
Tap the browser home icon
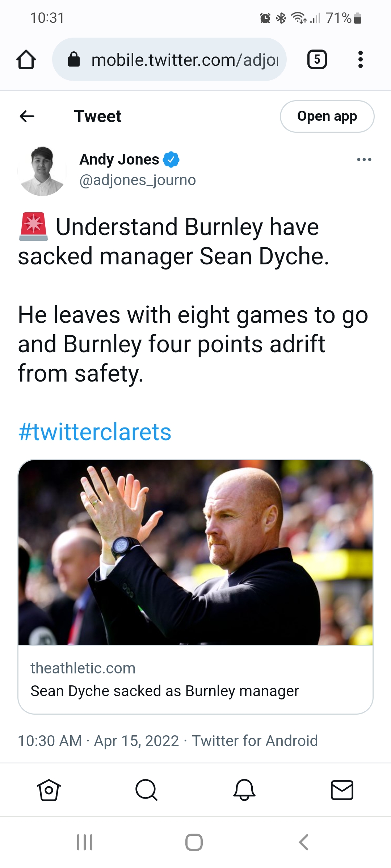(26, 60)
